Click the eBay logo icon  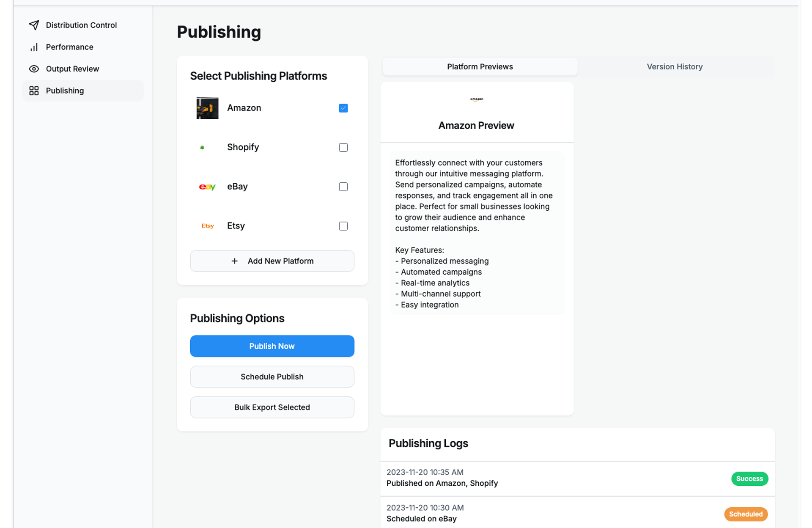[x=207, y=187]
